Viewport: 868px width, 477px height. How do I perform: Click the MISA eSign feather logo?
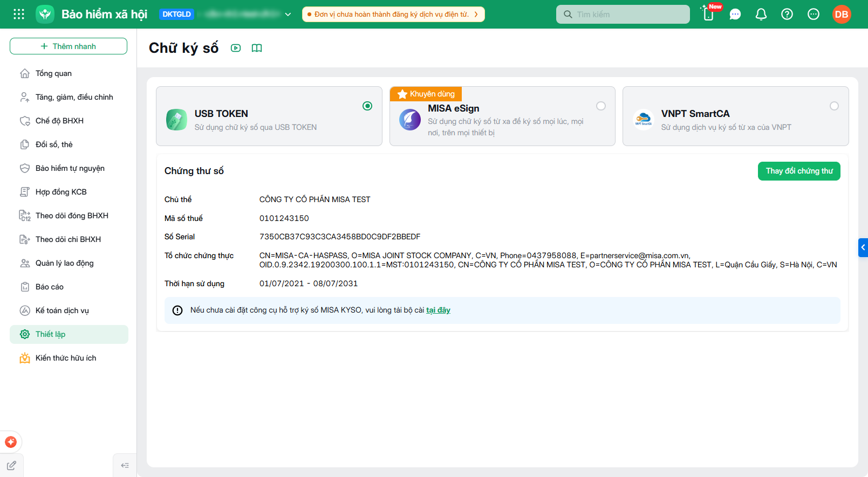click(x=410, y=120)
